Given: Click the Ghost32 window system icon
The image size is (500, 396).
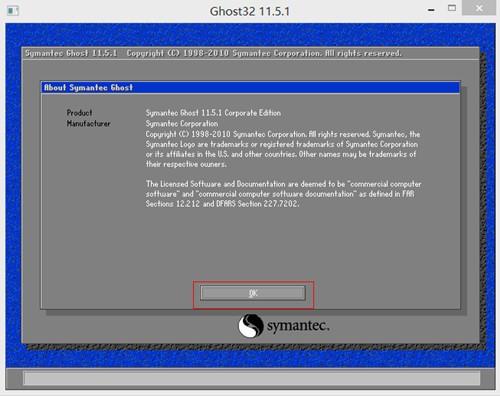Looking at the screenshot, I should click(13, 11).
